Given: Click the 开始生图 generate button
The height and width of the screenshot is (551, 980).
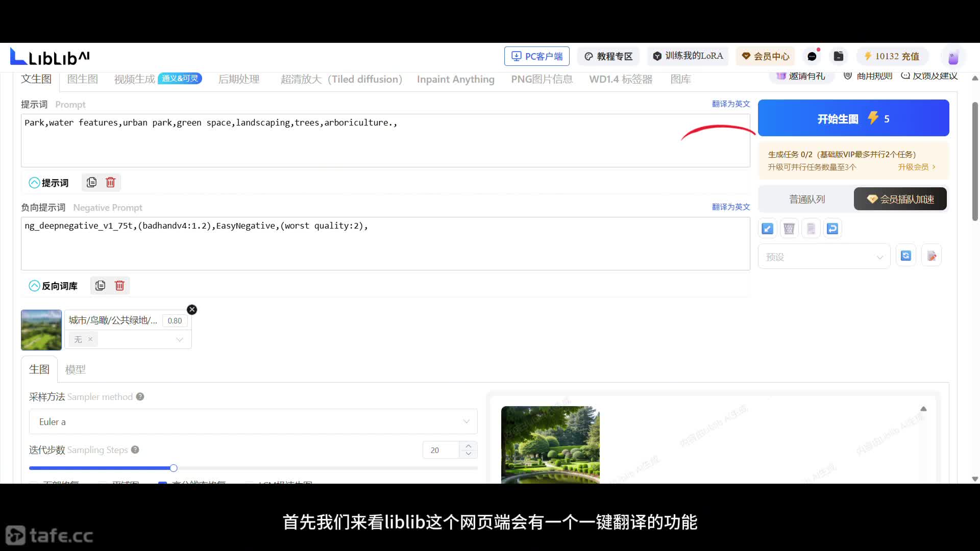Looking at the screenshot, I should click(853, 118).
